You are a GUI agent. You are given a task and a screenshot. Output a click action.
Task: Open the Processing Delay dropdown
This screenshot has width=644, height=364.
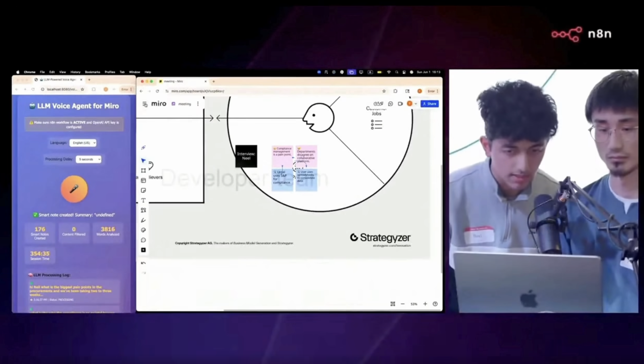[x=89, y=159]
